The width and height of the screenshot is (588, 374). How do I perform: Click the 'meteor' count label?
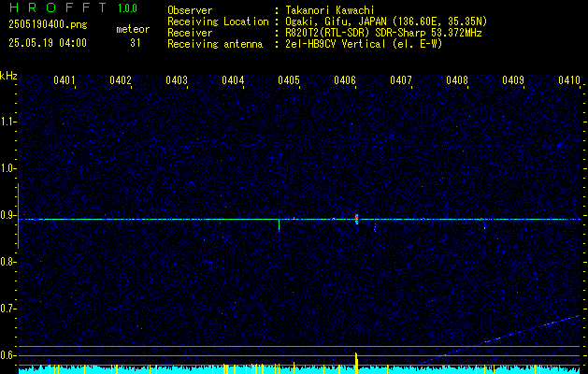click(133, 29)
